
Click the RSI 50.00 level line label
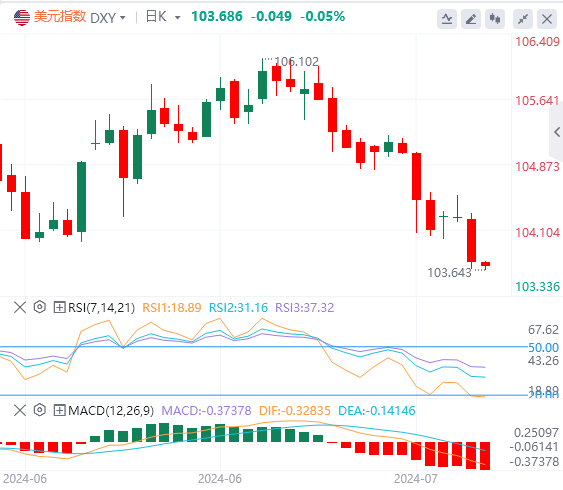tap(544, 347)
